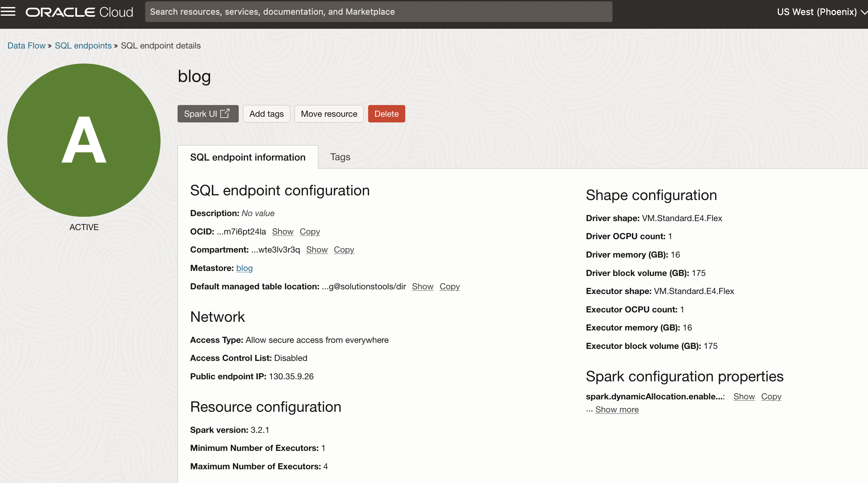
Task: Click Move resource
Action: [329, 114]
